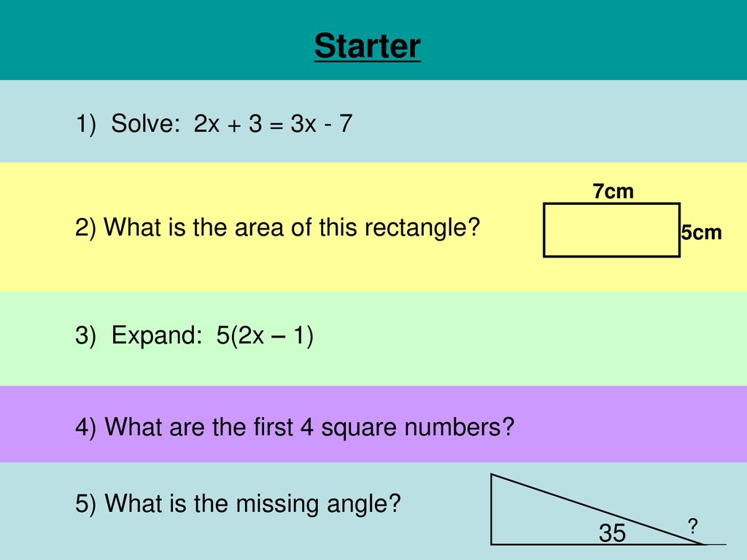Select the 35 angle label in triangle

(612, 533)
